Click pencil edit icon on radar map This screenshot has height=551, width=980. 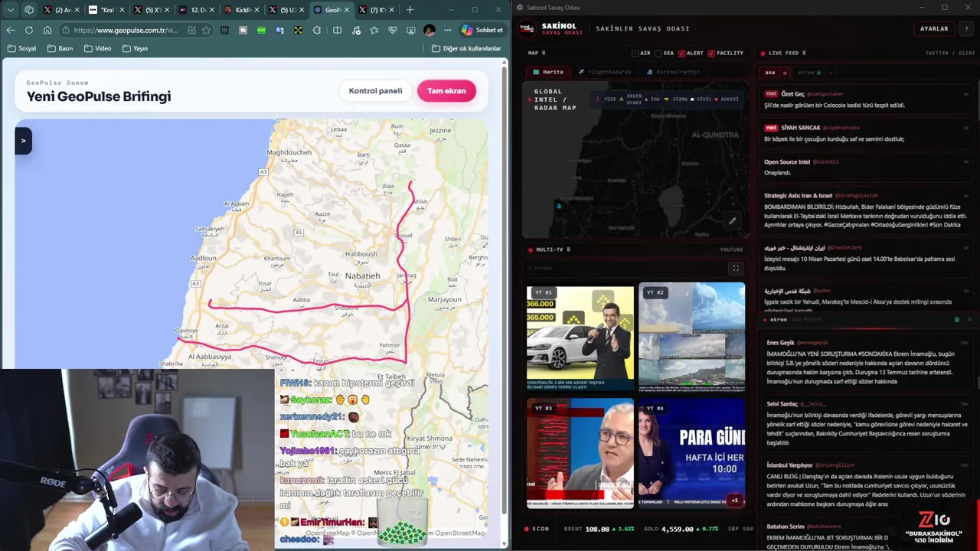point(732,221)
